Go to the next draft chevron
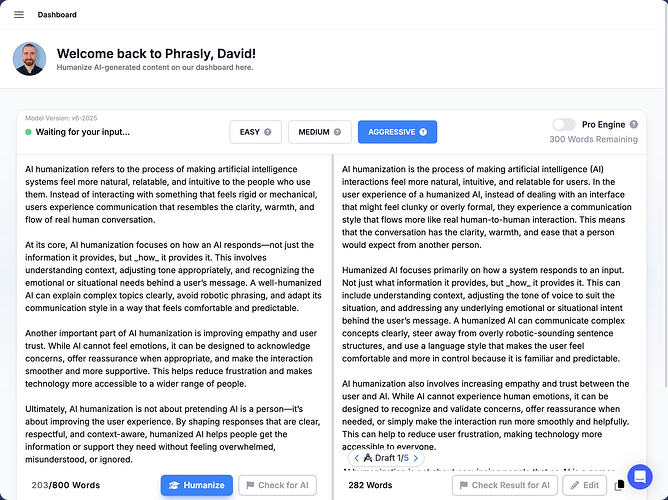 (x=416, y=458)
